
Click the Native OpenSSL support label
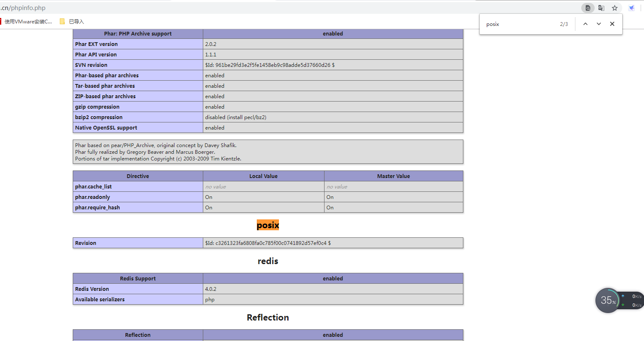pyautogui.click(x=106, y=127)
